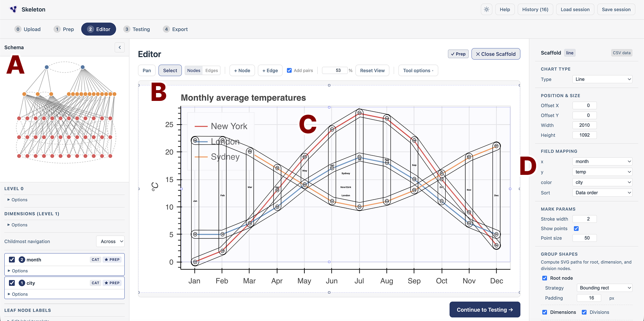
Task: Expand Dimensions Level 1 Options
Action: point(18,225)
